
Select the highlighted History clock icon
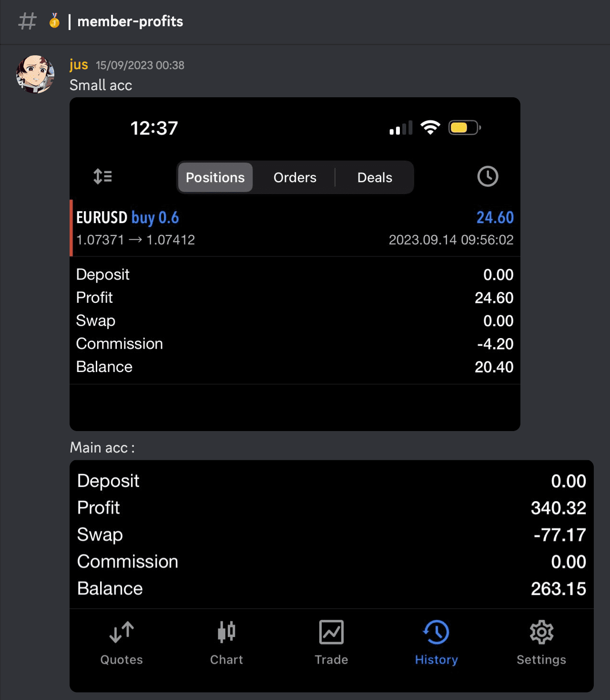click(x=436, y=632)
